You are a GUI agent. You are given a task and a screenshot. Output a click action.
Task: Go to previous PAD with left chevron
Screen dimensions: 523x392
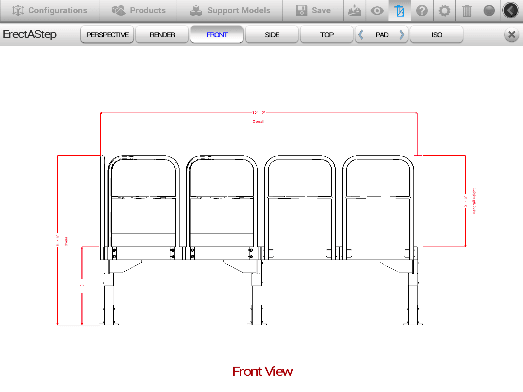coord(361,34)
